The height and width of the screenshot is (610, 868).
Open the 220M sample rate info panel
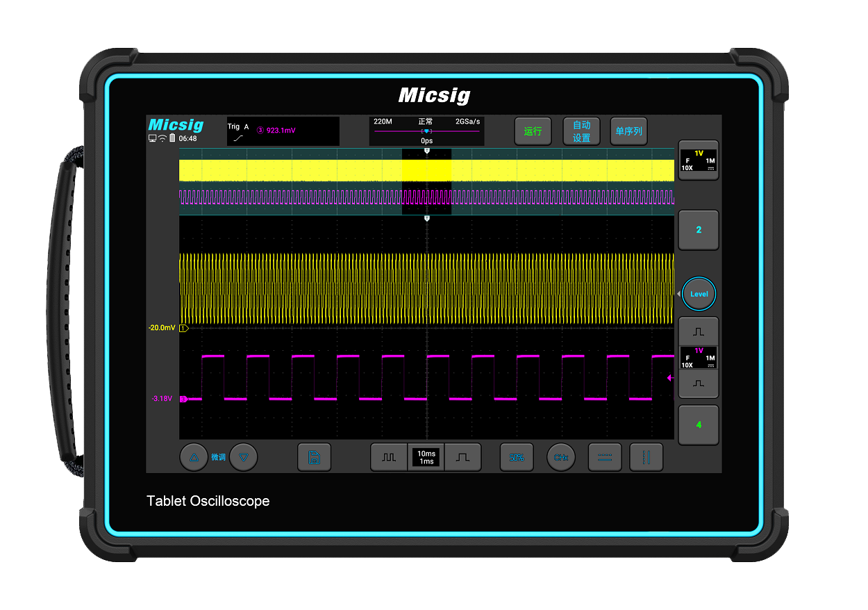point(426,131)
